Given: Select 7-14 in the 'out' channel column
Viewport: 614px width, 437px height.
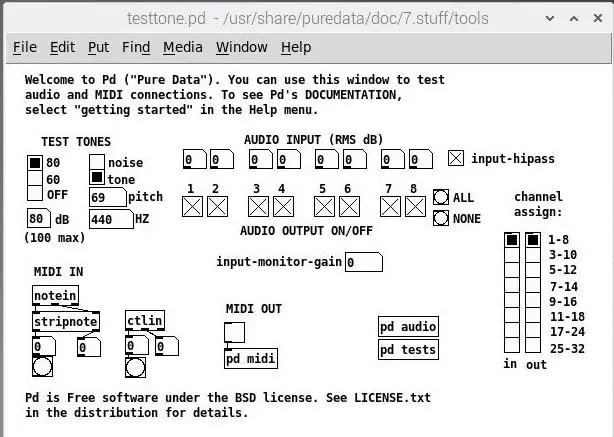Looking at the screenshot, I should 533,285.
